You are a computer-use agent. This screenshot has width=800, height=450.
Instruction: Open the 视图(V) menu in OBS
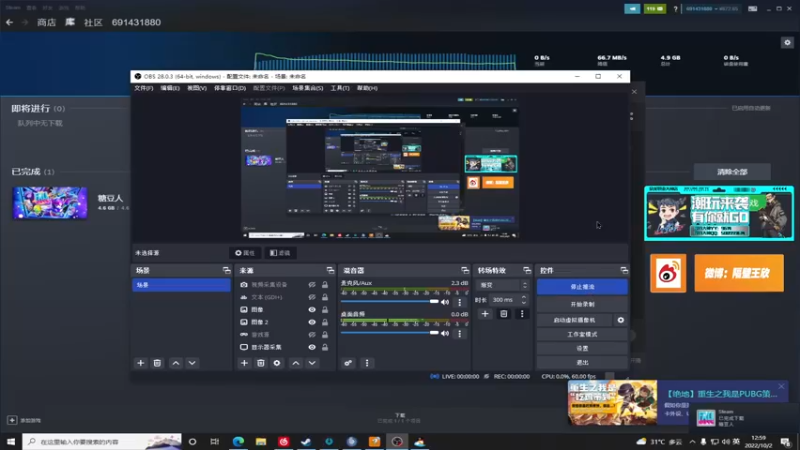(x=196, y=88)
